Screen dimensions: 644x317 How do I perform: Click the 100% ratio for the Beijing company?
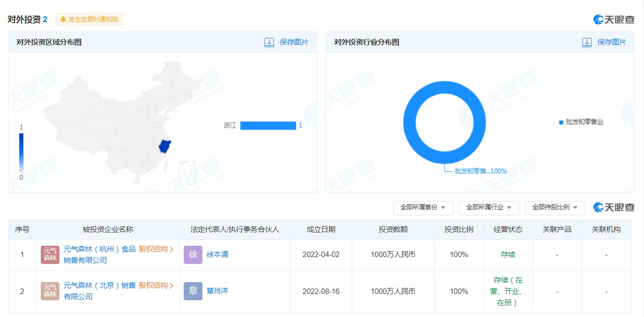coord(459,291)
